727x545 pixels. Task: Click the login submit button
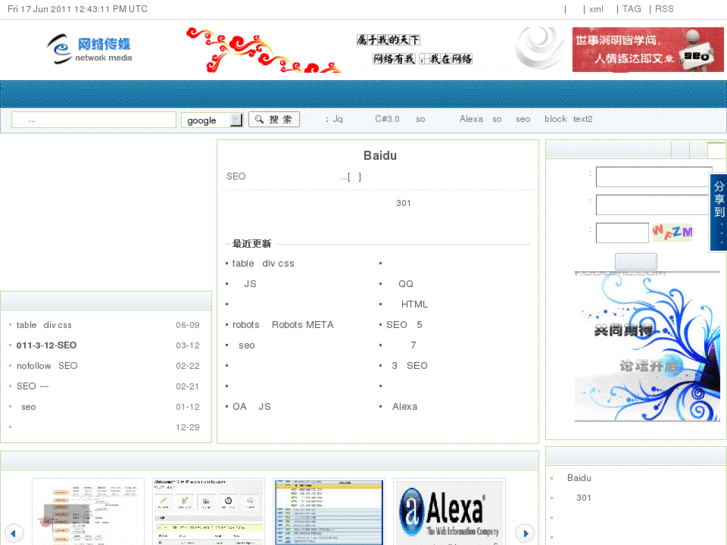pyautogui.click(x=636, y=261)
